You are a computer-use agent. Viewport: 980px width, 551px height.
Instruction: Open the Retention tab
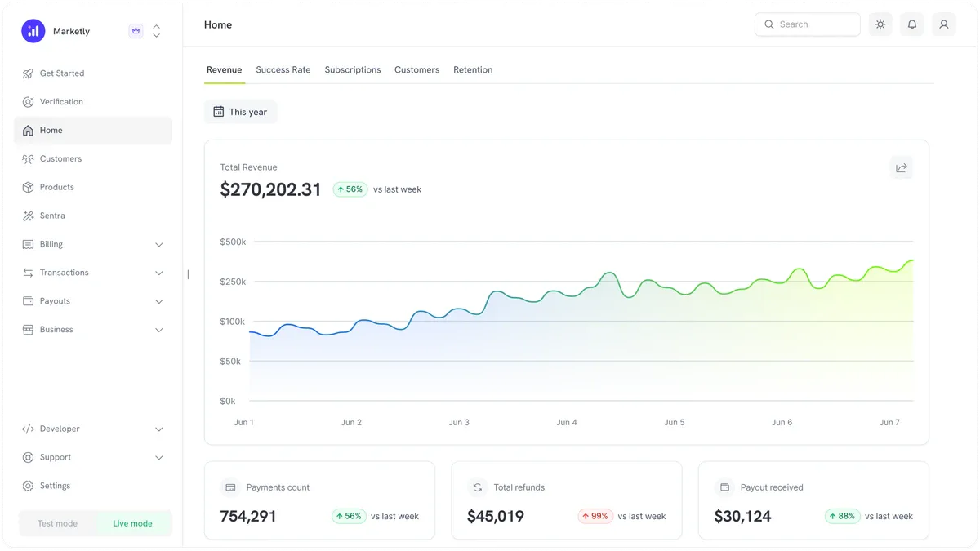point(473,70)
